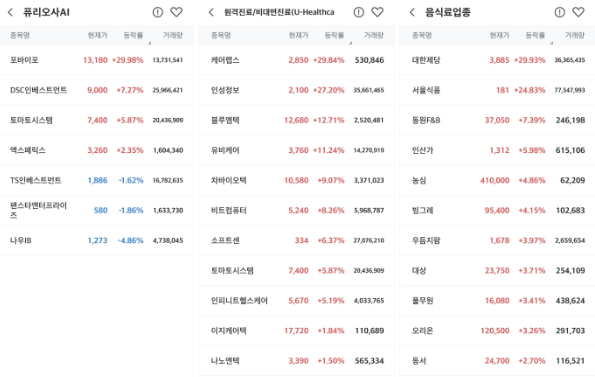Sort 음식료업종 list by 종목명 header

click(422, 35)
